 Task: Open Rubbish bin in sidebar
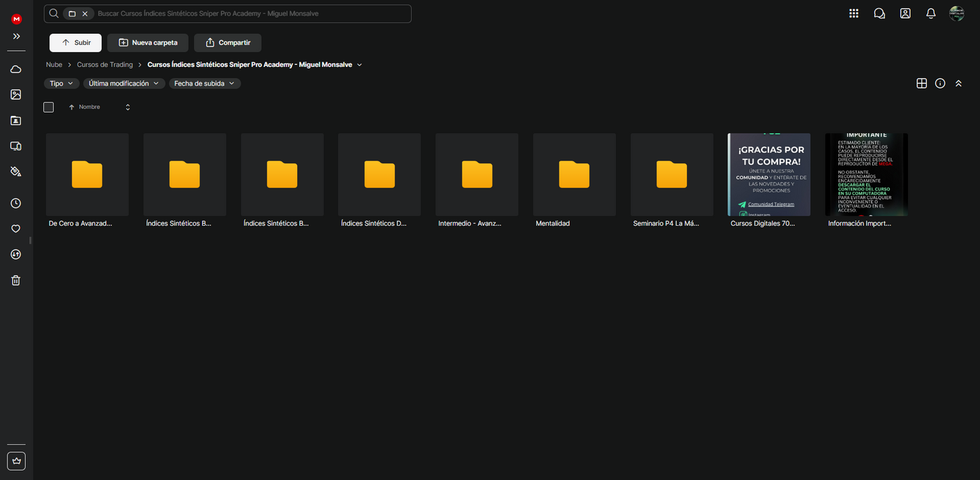(16, 281)
